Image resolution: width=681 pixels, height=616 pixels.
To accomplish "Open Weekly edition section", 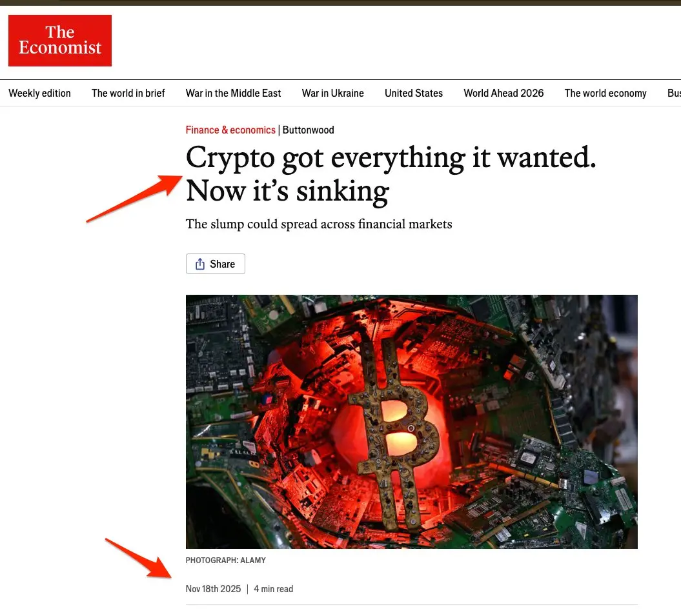I will [x=39, y=94].
